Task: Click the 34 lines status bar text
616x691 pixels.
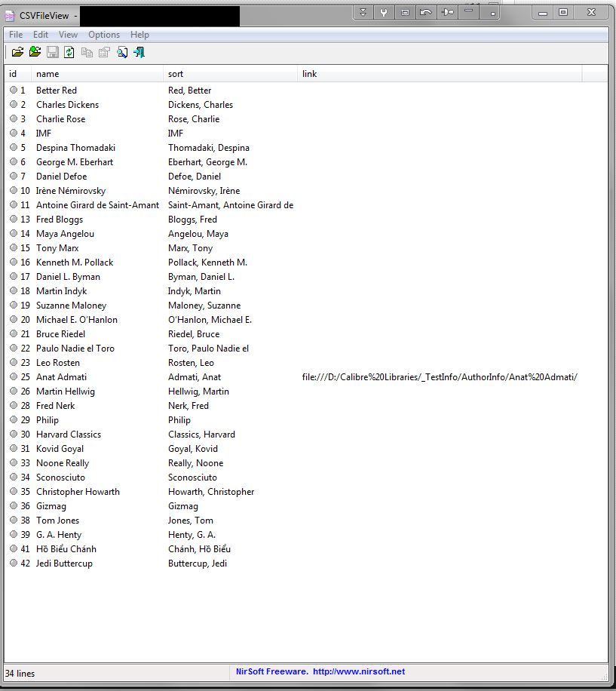Action: 20,674
